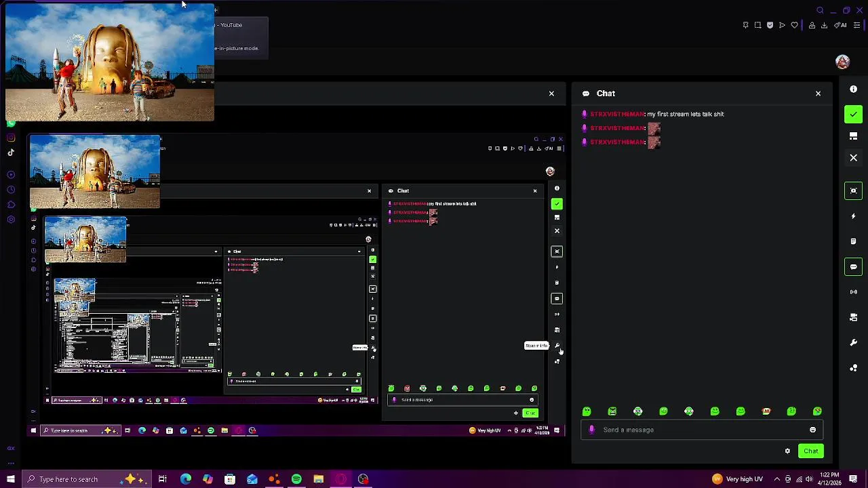Click the Type here to search box
Viewport: 868px width, 488px height.
click(x=87, y=479)
